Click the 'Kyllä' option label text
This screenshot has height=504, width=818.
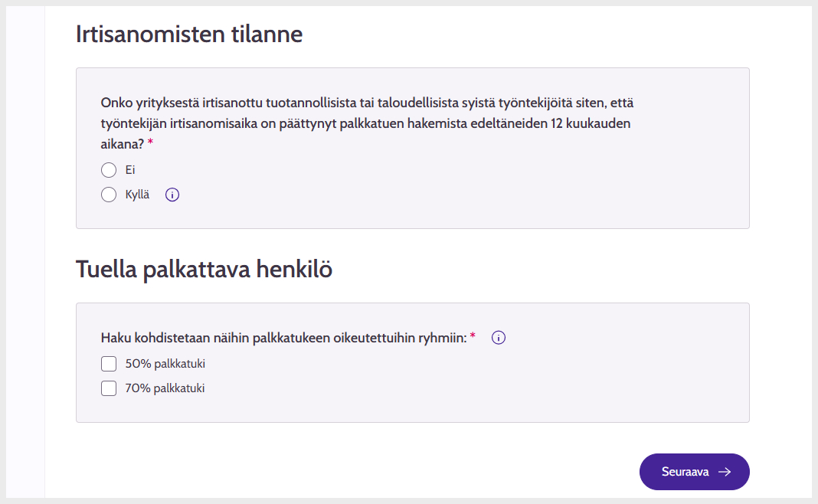137,195
